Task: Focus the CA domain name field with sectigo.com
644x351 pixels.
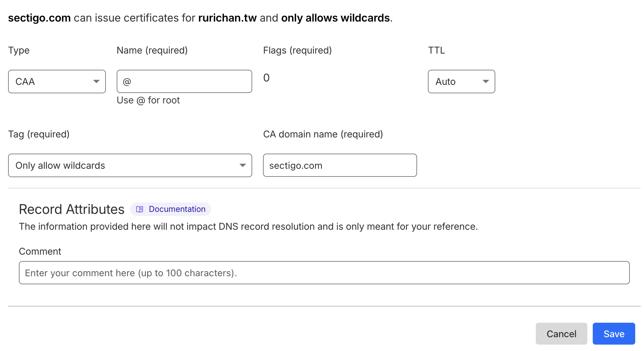Action: pos(340,165)
